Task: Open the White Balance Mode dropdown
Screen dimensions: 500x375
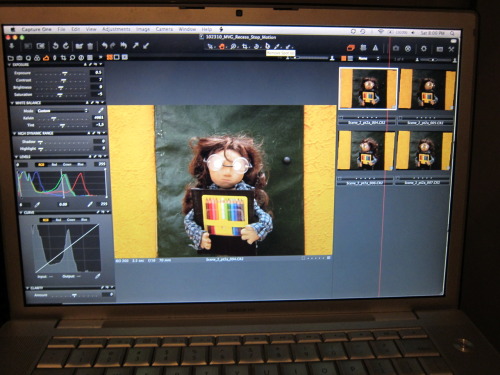Action: 62,111
